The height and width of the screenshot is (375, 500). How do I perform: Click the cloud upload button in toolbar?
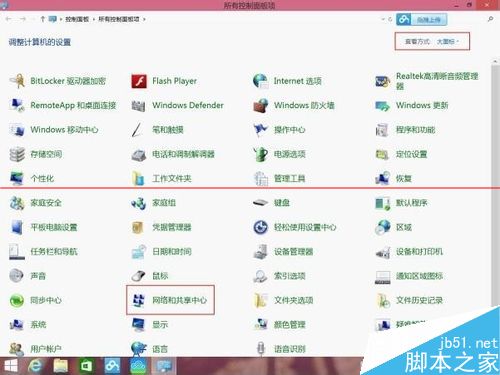[422, 20]
